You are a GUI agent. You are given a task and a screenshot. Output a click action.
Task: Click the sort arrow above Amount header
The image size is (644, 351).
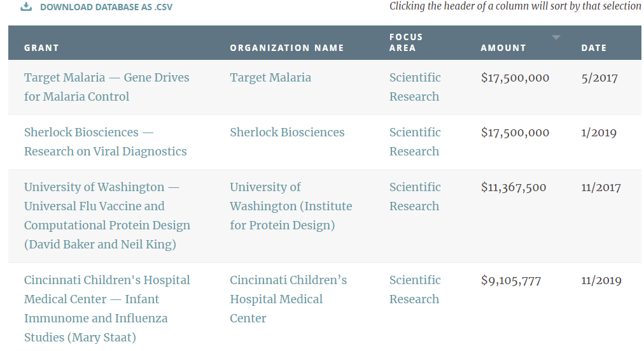click(556, 38)
